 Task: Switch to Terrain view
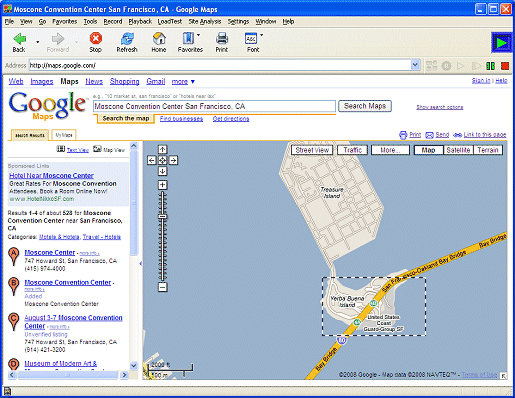click(488, 150)
